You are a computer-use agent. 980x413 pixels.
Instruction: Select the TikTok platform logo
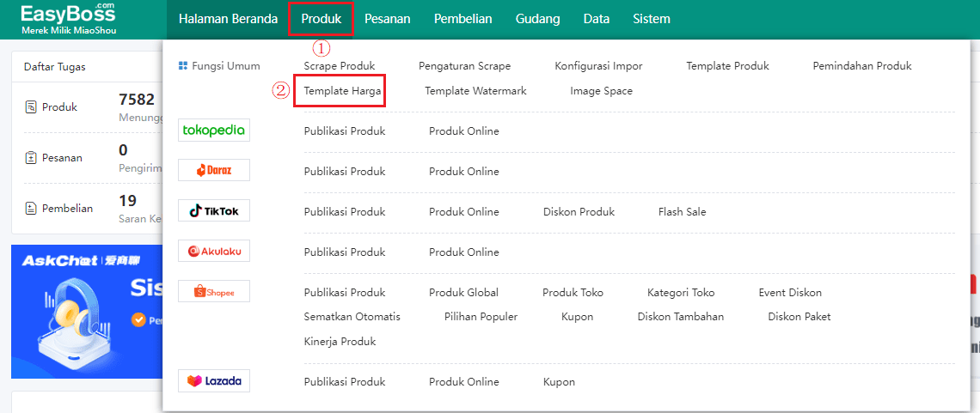(x=214, y=211)
